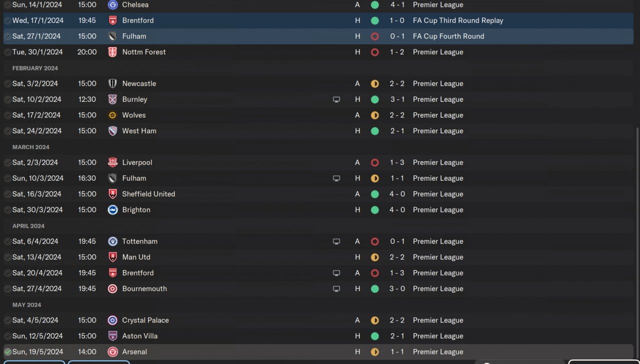Click the TV icon beside the Bournemouth match
This screenshot has width=640, height=364.
pos(336,289)
